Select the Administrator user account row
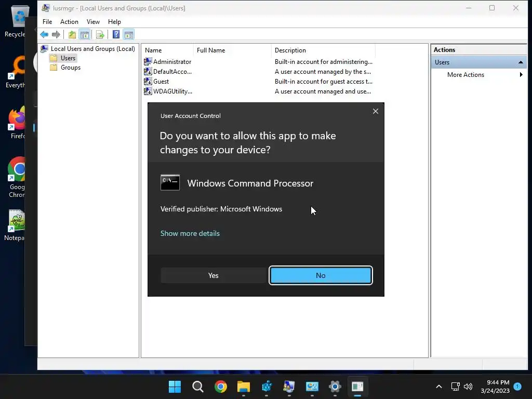This screenshot has width=532, height=399. point(259,62)
